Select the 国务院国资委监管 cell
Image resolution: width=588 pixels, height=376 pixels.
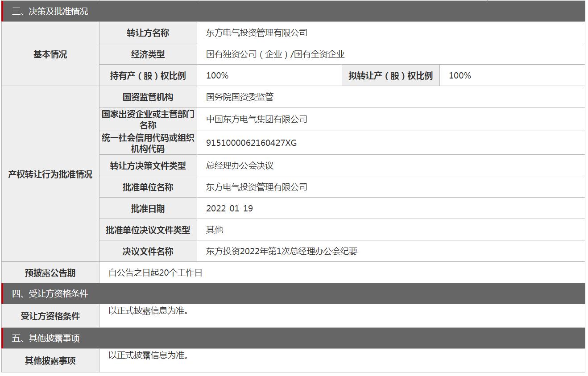[x=240, y=97]
